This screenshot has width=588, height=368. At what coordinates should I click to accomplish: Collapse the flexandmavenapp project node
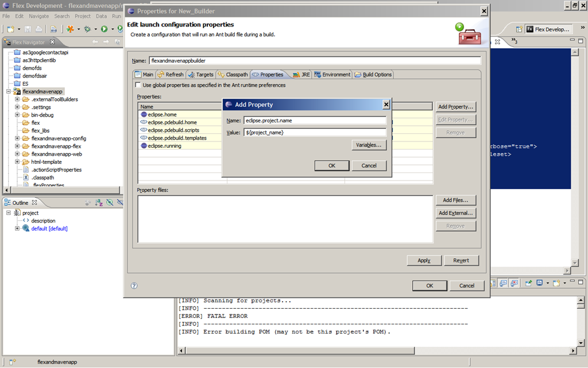click(8, 91)
